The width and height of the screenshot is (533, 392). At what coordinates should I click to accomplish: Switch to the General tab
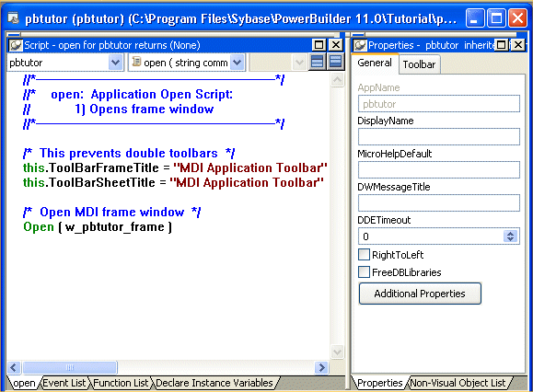coord(375,63)
